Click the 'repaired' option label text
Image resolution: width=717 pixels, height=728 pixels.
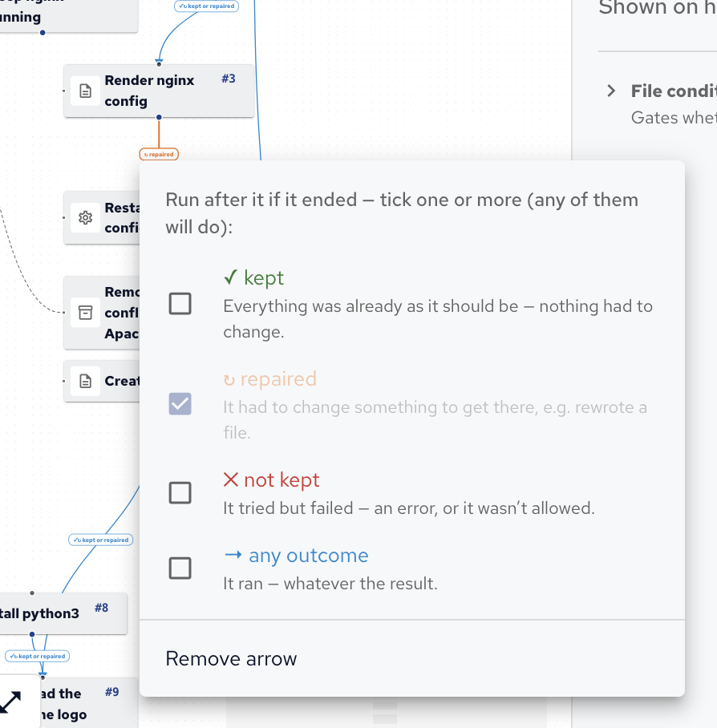coord(269,379)
